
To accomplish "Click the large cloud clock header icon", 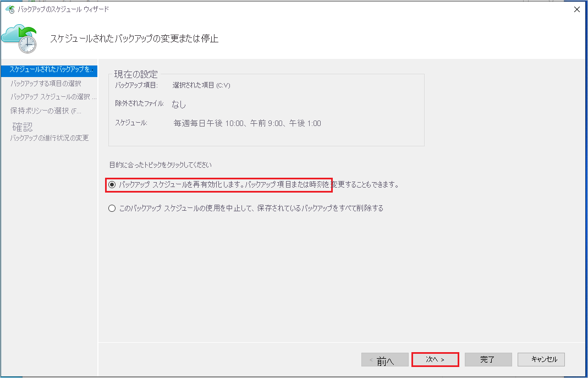I will [x=19, y=39].
